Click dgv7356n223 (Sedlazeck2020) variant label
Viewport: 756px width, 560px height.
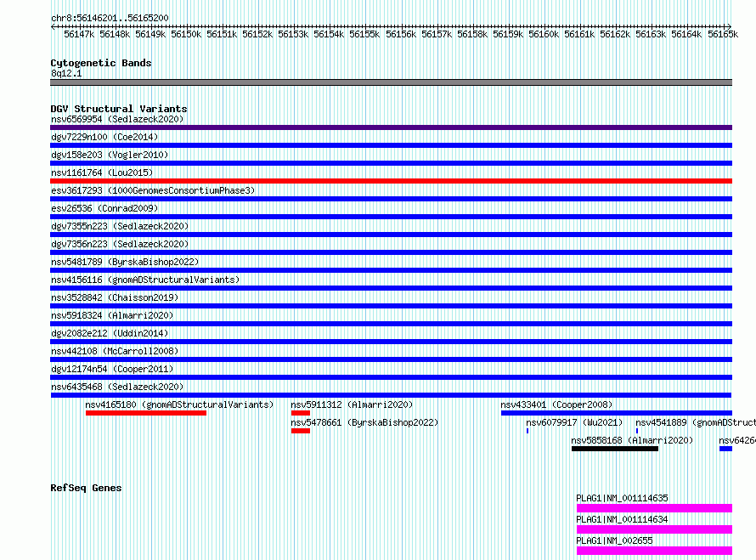point(120,244)
